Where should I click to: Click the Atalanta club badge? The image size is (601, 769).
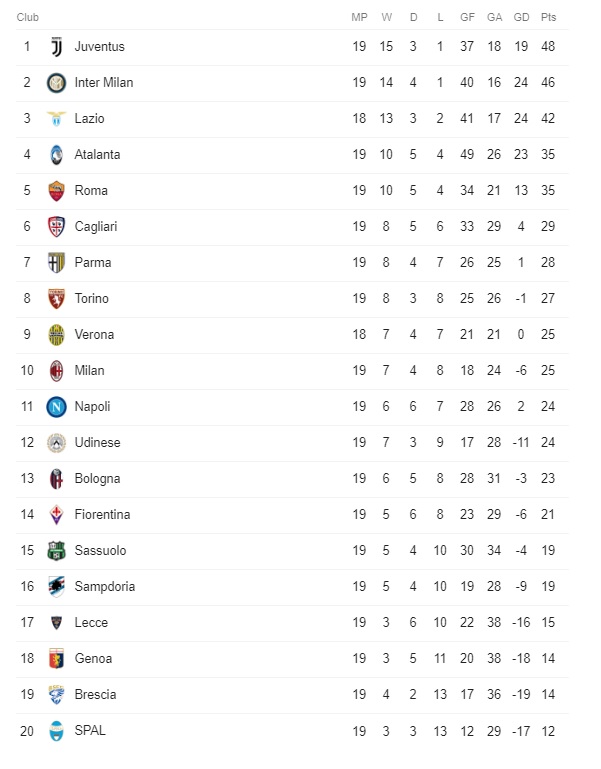point(56,155)
